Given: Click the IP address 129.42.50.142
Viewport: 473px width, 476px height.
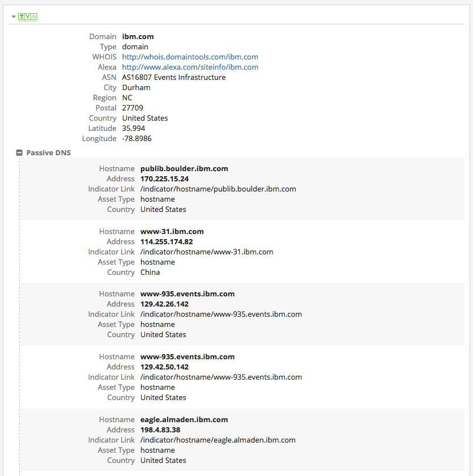Looking at the screenshot, I should [164, 367].
